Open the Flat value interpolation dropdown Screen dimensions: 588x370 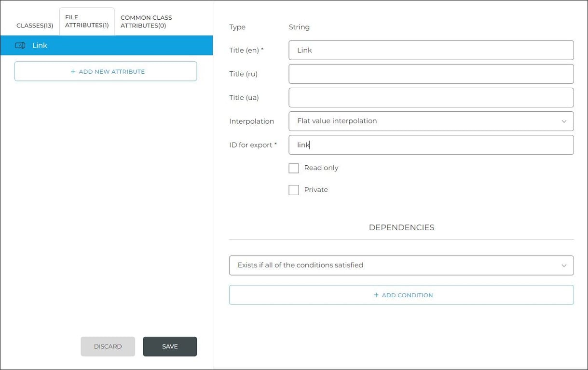coord(431,121)
